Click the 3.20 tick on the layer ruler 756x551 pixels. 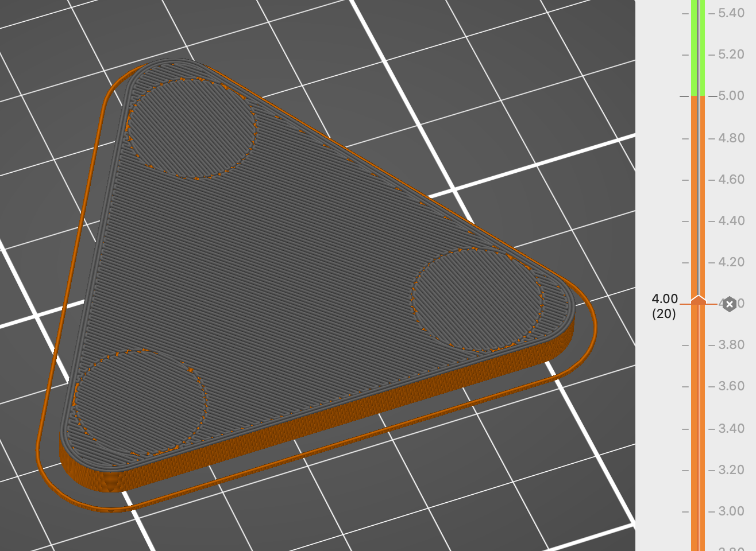pos(731,470)
